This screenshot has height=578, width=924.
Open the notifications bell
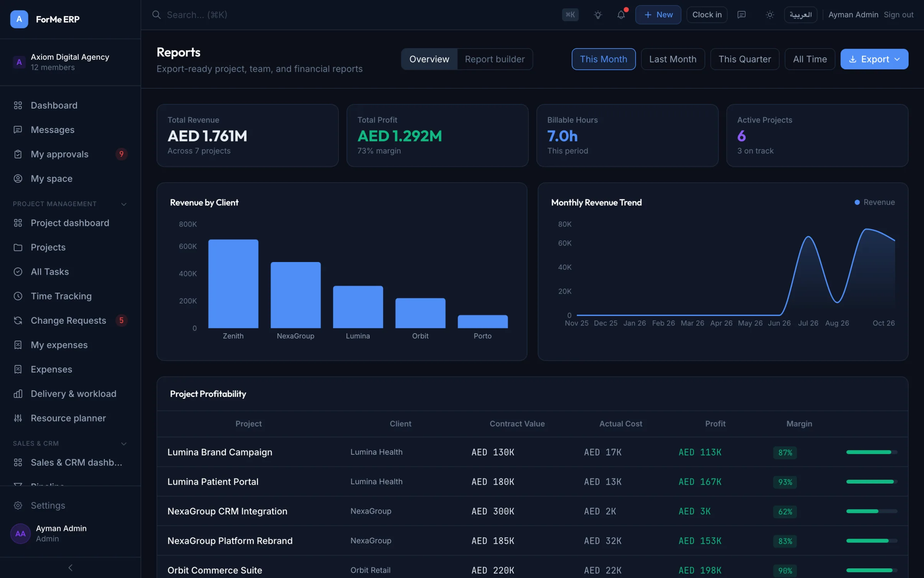point(621,15)
